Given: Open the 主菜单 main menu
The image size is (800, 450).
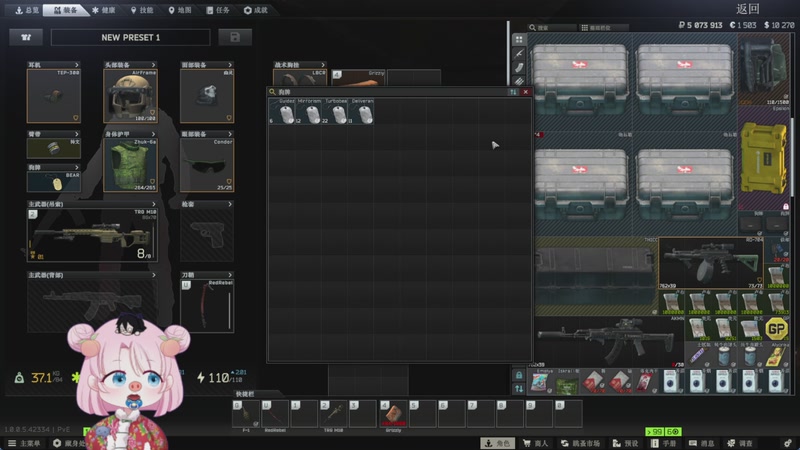Looking at the screenshot, I should [24, 443].
